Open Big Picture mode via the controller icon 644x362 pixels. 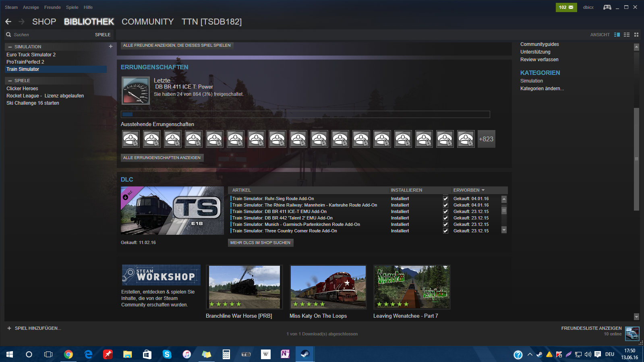[607, 7]
